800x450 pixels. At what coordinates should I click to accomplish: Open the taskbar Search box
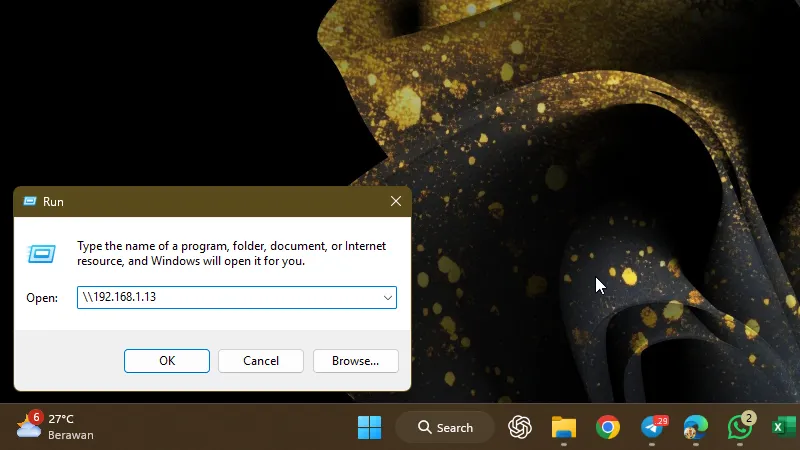point(445,428)
